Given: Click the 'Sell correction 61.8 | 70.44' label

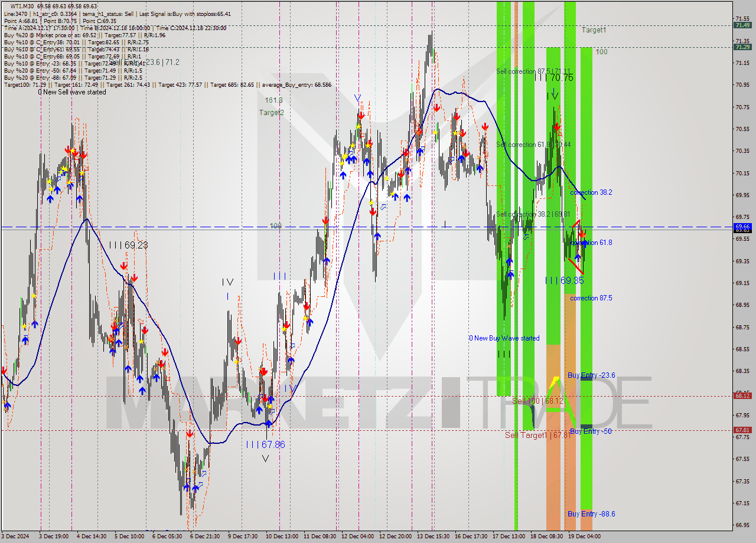Looking at the screenshot, I should pyautogui.click(x=534, y=145).
